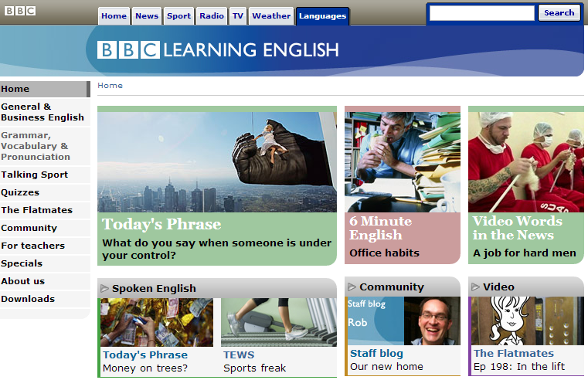Open the 6 Minute English feature
The image size is (588, 380).
pos(380,228)
